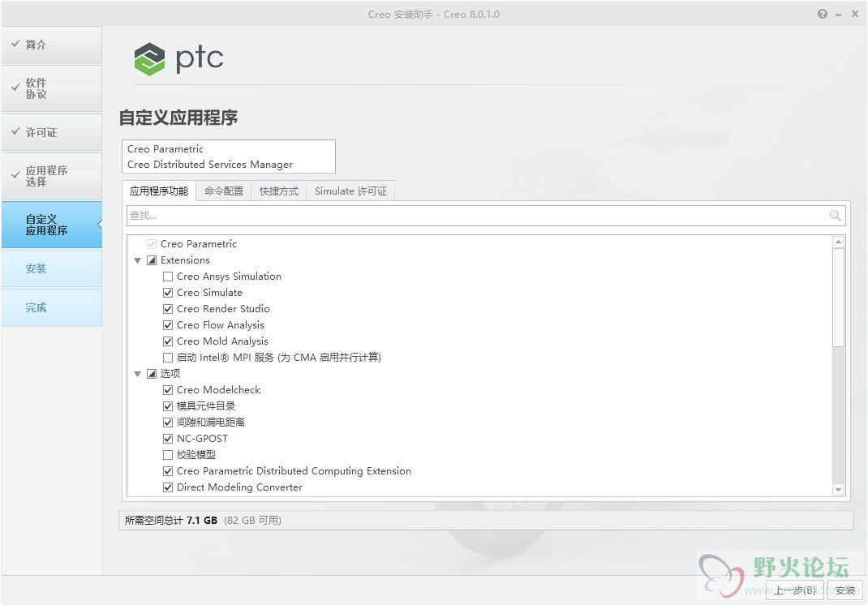Select 自定义应用程序 step in sidebar
The width and height of the screenshot is (868, 605).
(x=51, y=225)
